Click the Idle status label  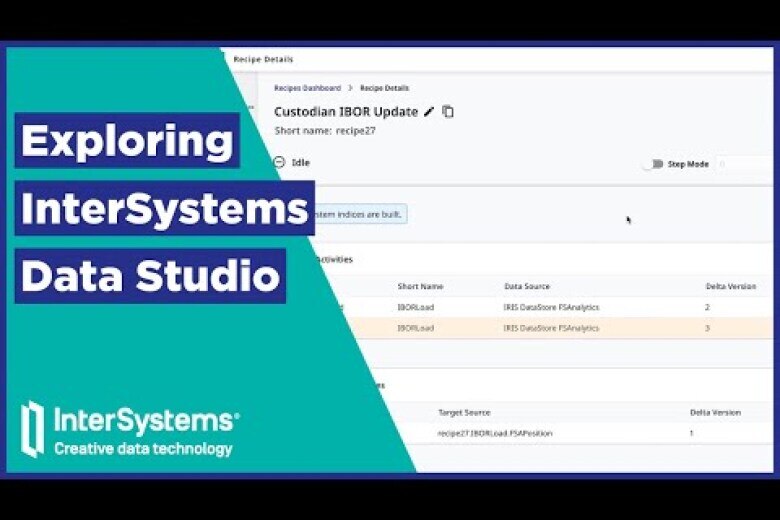300,163
